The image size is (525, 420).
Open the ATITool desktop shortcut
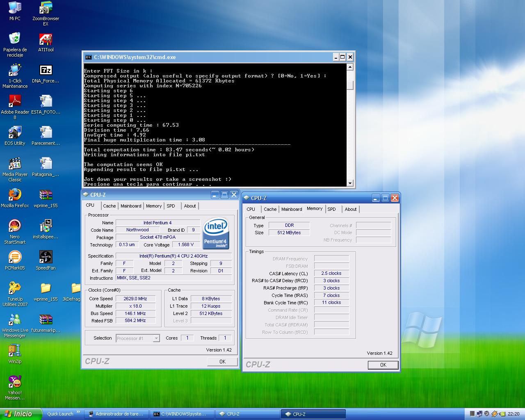coord(46,42)
